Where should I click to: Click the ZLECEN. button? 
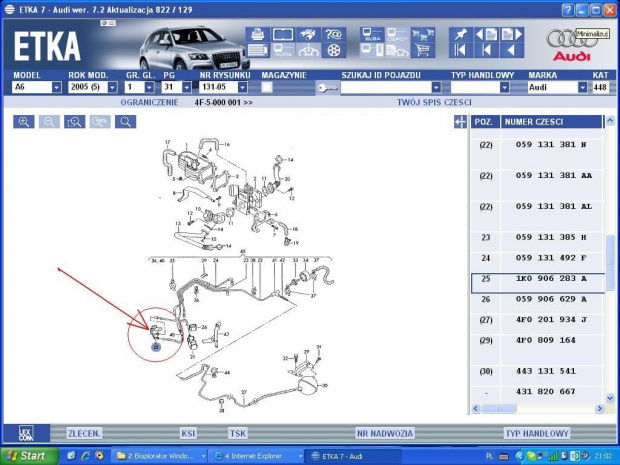coord(84,433)
